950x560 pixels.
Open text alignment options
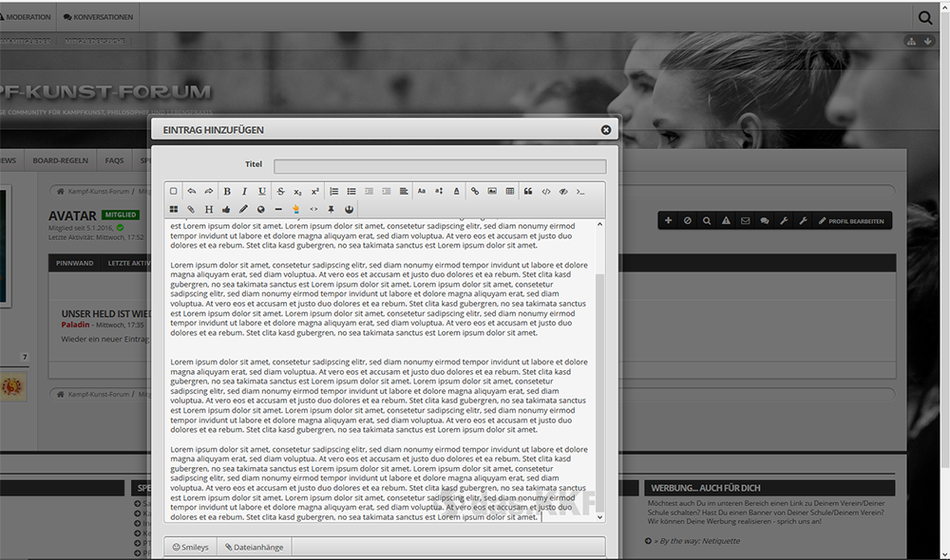(x=404, y=192)
